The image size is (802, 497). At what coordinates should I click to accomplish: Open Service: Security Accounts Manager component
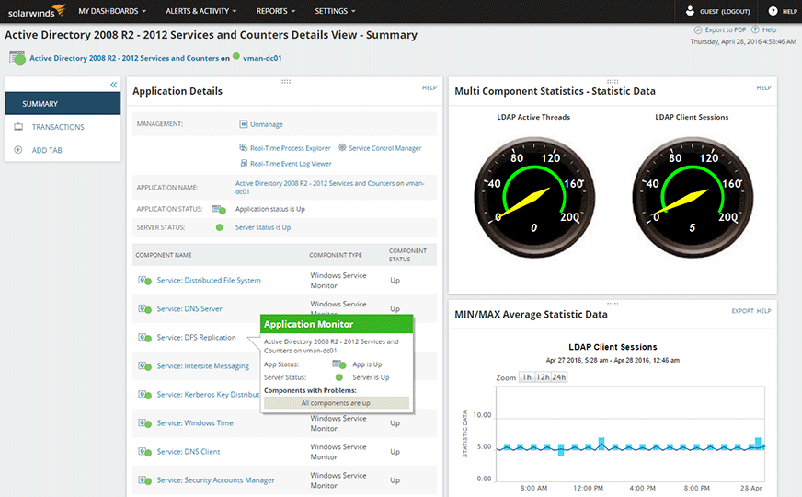pos(215,481)
